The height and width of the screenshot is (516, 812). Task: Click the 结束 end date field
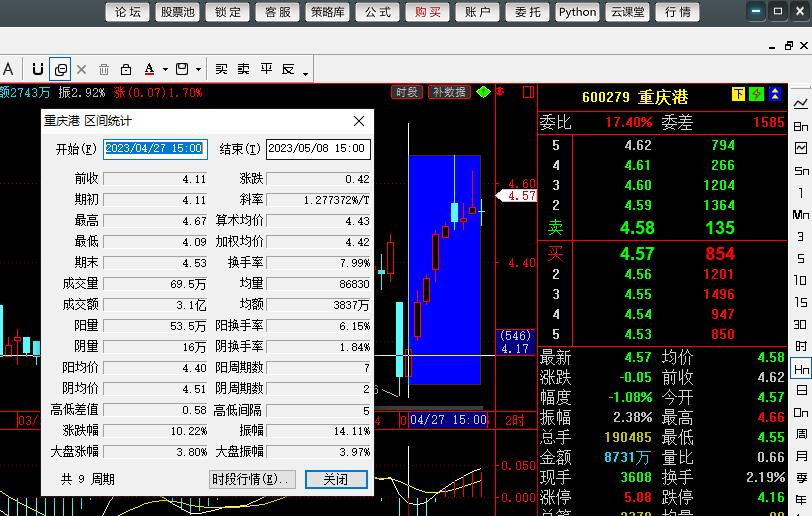point(318,148)
